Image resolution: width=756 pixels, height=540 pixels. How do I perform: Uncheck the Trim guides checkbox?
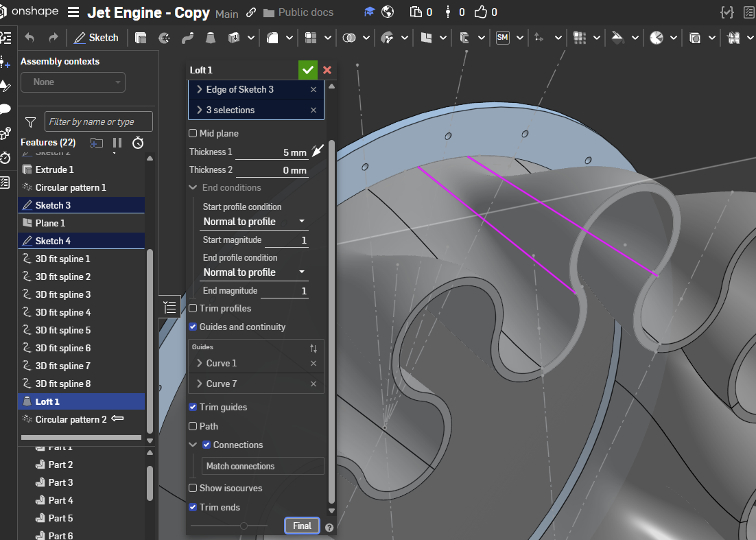coord(193,408)
